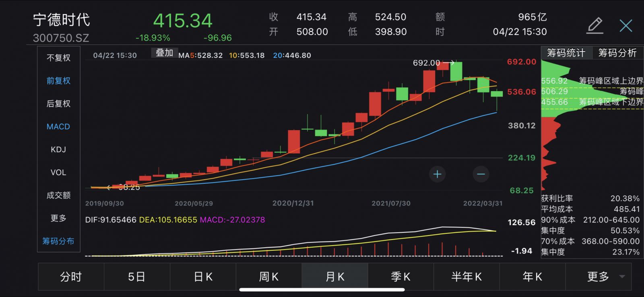Tap the MA5:528.32 label
This screenshot has width=644, height=297.
pyautogui.click(x=200, y=55)
